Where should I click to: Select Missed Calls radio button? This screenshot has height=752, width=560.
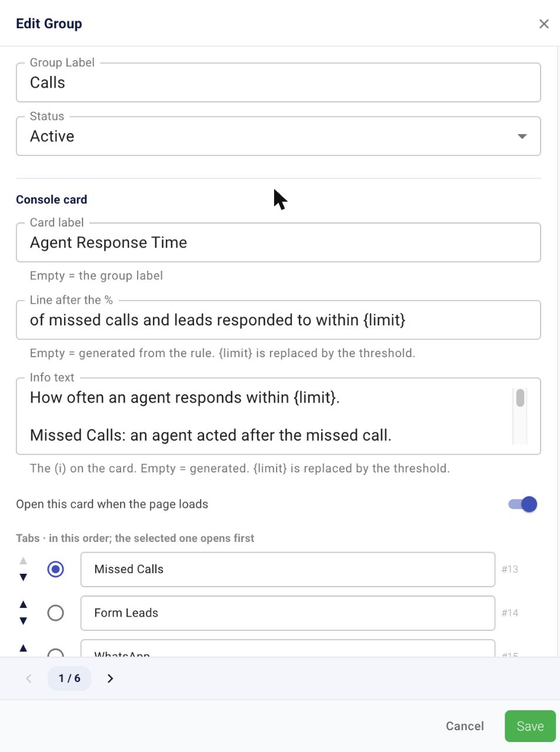tap(56, 570)
